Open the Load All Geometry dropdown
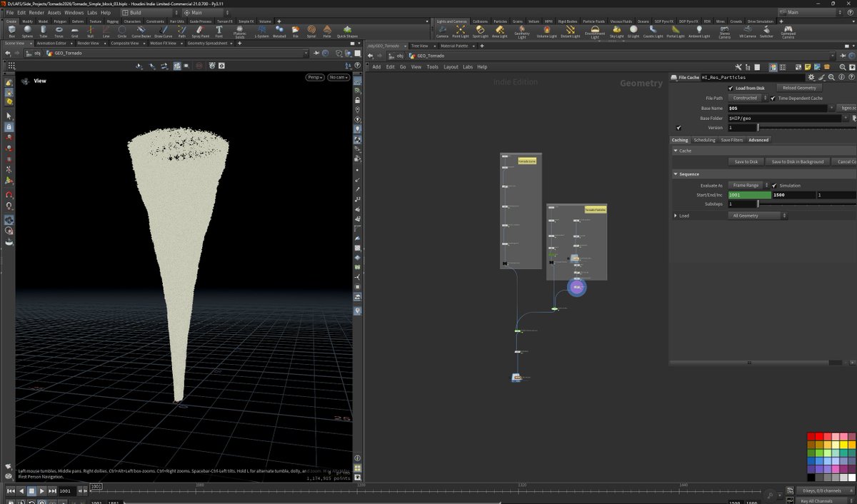Screen dimensions: 857x504 click(x=757, y=216)
